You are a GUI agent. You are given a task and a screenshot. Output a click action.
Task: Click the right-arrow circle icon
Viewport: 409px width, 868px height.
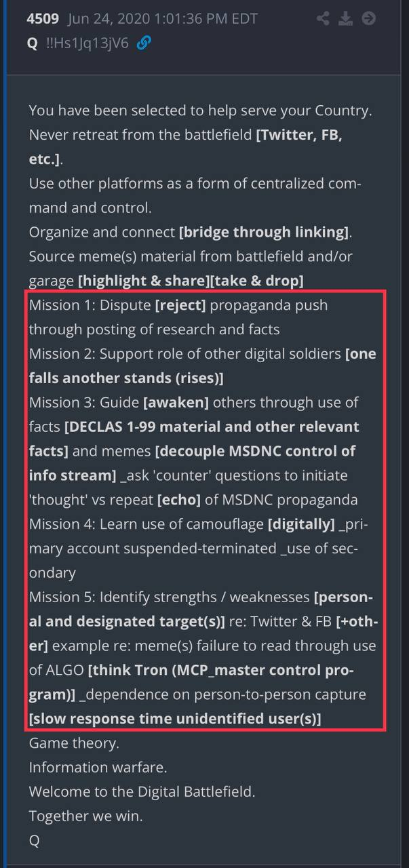pos(368,19)
